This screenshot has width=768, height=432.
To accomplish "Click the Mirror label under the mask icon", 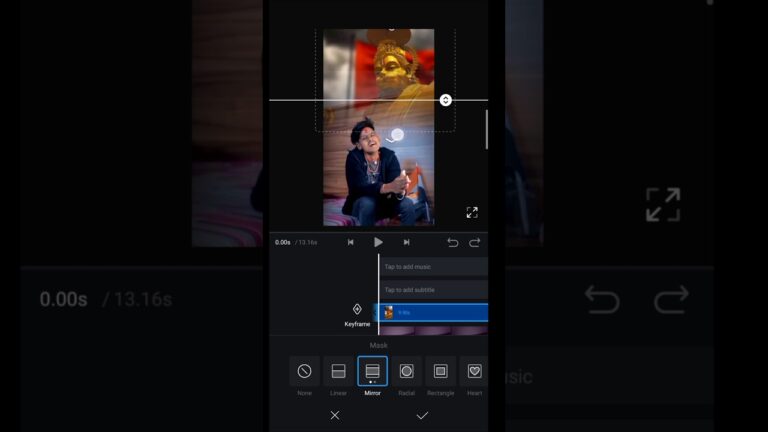I will point(372,393).
